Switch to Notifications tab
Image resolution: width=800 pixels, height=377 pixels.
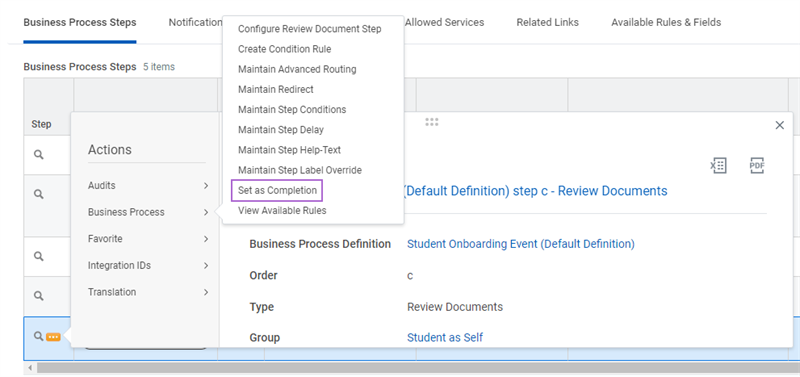coord(195,22)
